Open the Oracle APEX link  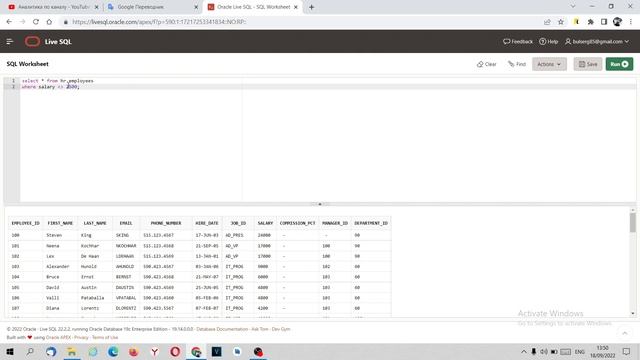click(58, 338)
